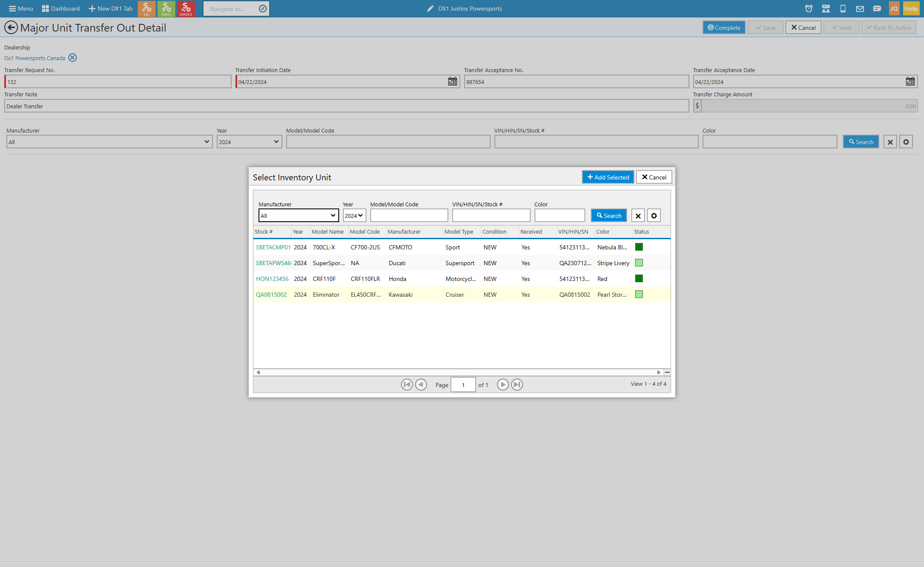Open the Navigate to box
924x567 pixels.
click(236, 9)
